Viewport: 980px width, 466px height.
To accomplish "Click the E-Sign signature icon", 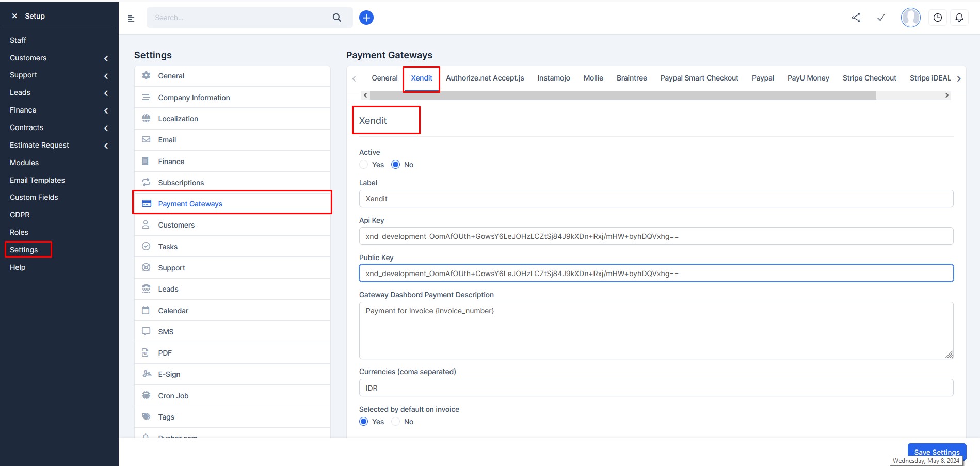I will pyautogui.click(x=147, y=374).
